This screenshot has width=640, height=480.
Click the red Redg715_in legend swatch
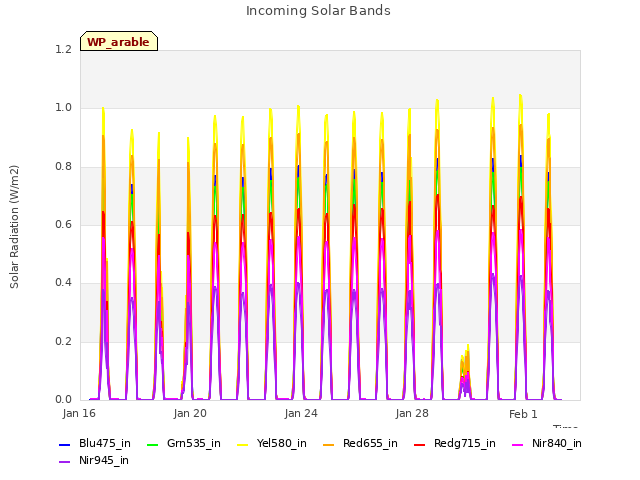point(420,444)
